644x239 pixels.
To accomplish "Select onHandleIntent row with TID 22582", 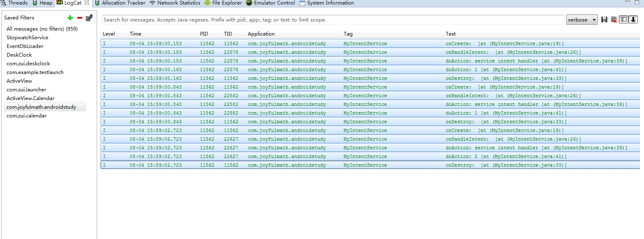I will pos(370,96).
